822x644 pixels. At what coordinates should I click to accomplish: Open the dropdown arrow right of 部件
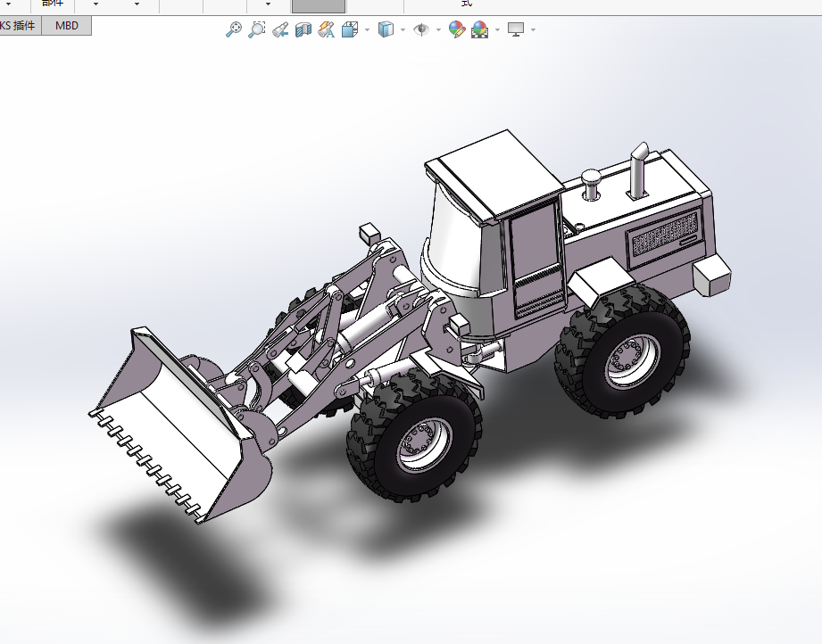(95, 4)
